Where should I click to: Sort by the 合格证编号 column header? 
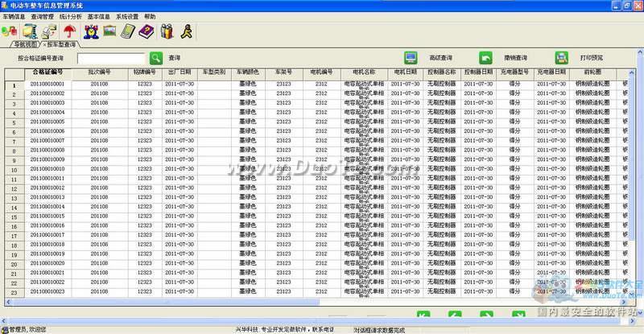[47, 72]
